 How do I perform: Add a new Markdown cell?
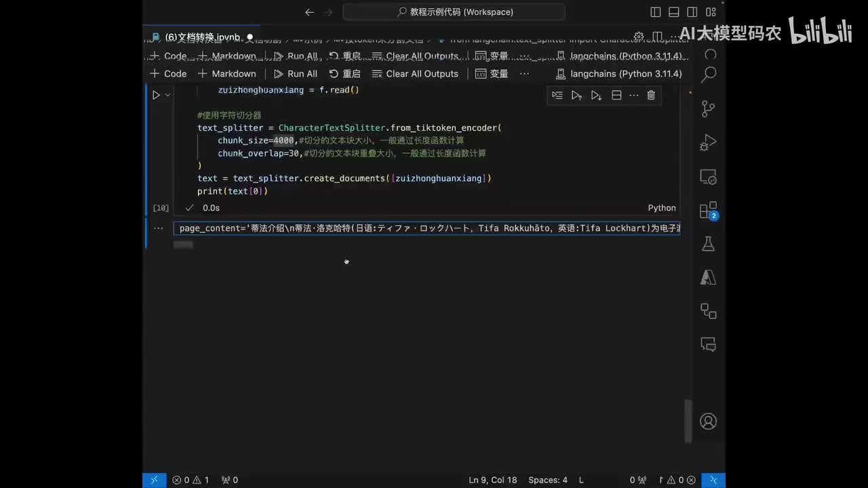click(x=226, y=74)
